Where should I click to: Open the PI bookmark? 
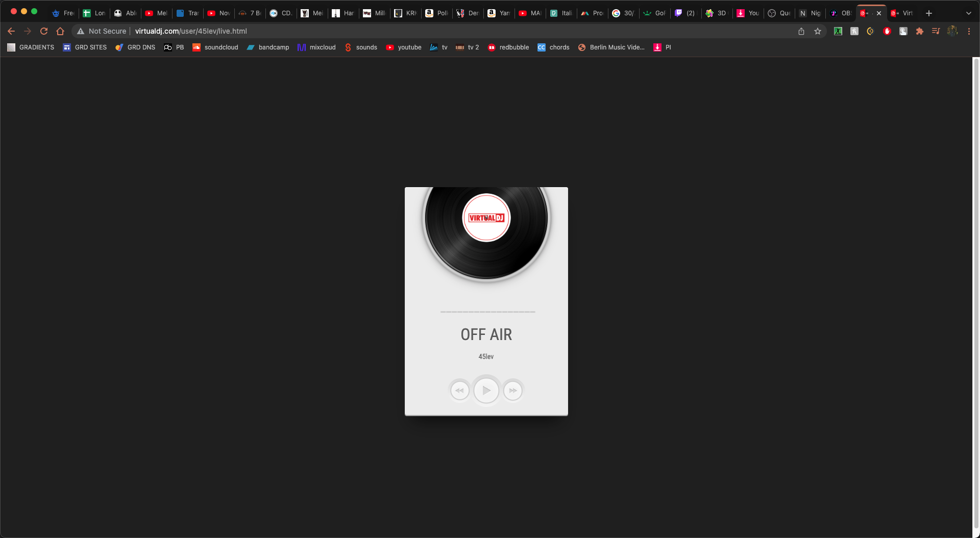tap(663, 47)
